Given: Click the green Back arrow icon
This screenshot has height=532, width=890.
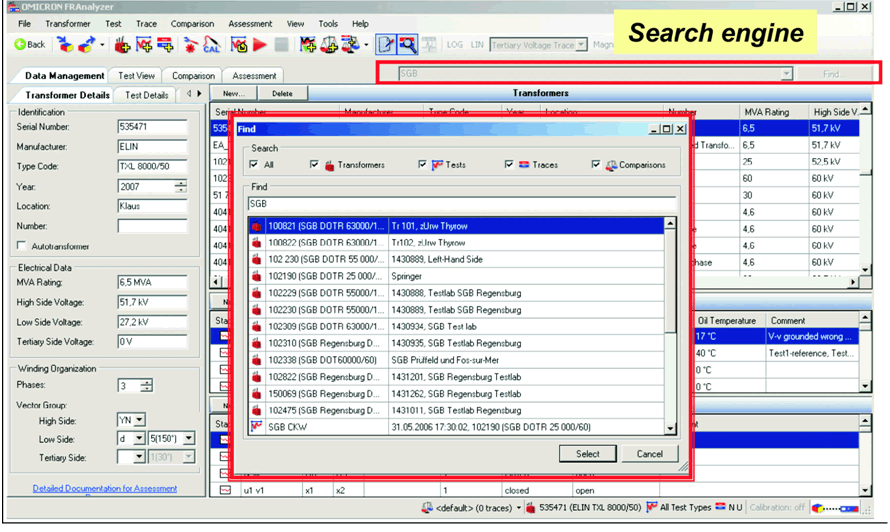Looking at the screenshot, I should pyautogui.click(x=20, y=44).
